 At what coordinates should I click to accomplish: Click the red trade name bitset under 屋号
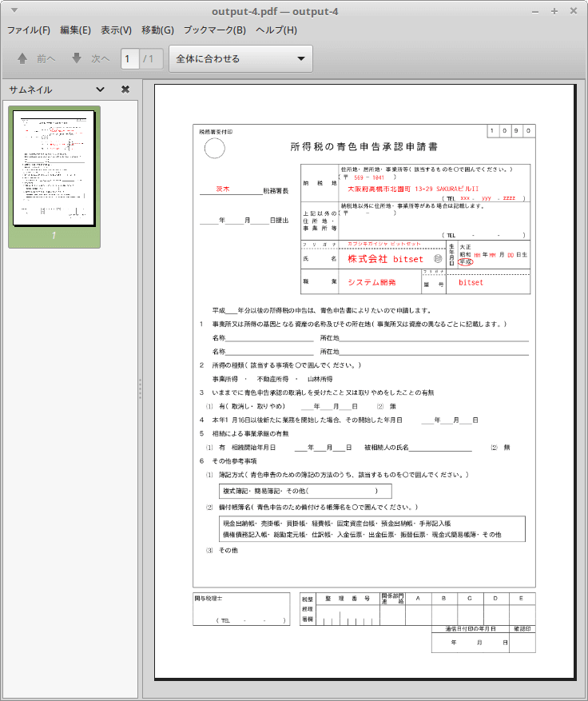471,282
